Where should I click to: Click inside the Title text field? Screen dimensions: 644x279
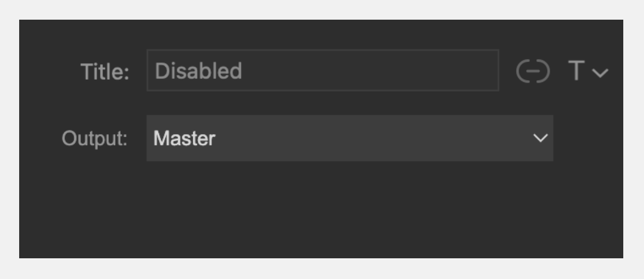323,70
